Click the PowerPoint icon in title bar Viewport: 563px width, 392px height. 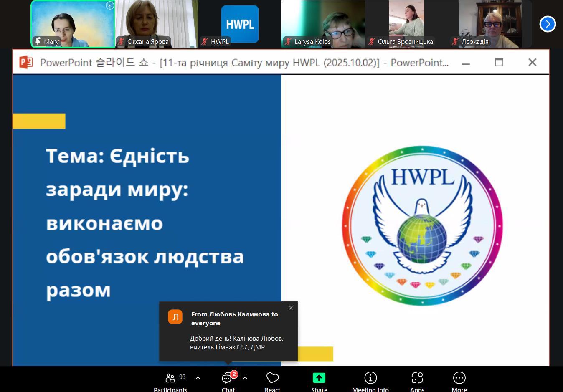pos(26,63)
